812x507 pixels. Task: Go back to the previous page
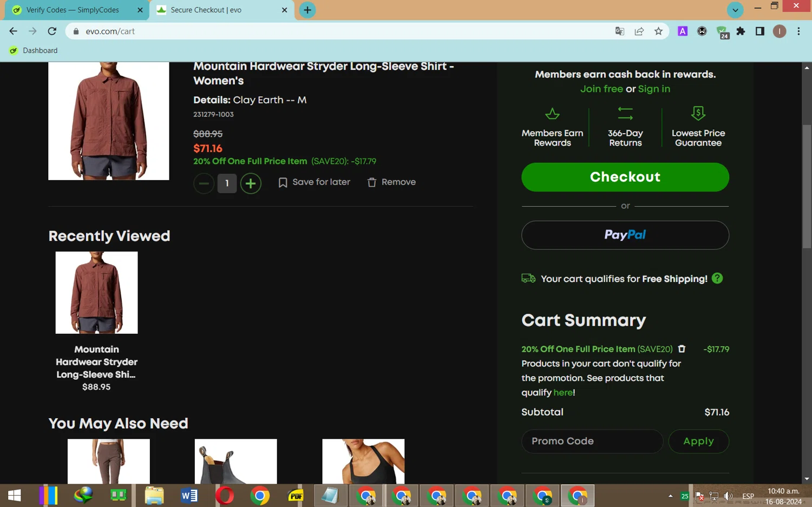(x=13, y=31)
